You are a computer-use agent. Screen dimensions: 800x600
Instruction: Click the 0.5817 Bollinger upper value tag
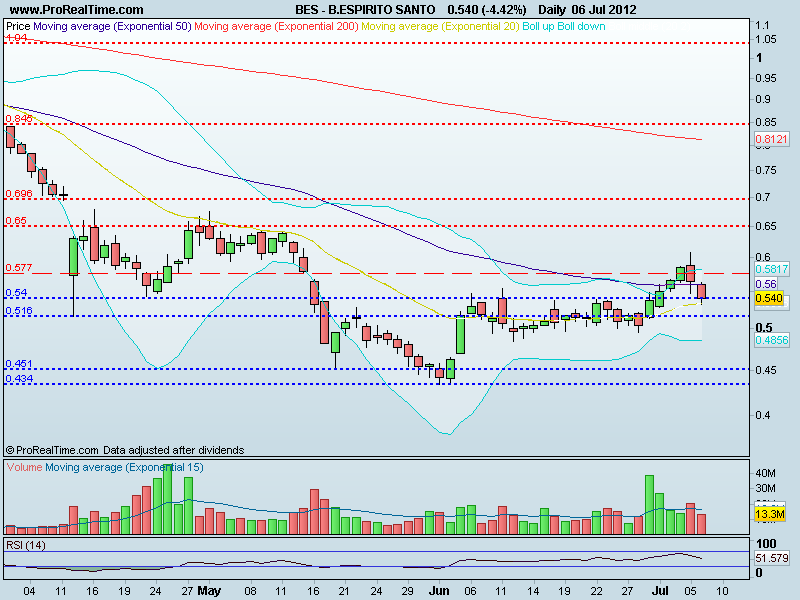[x=771, y=268]
